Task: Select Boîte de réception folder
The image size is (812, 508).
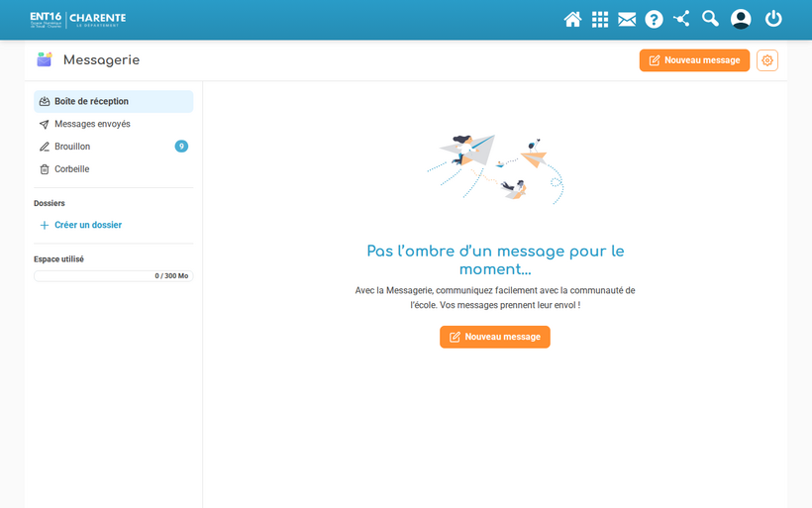Action: click(114, 101)
